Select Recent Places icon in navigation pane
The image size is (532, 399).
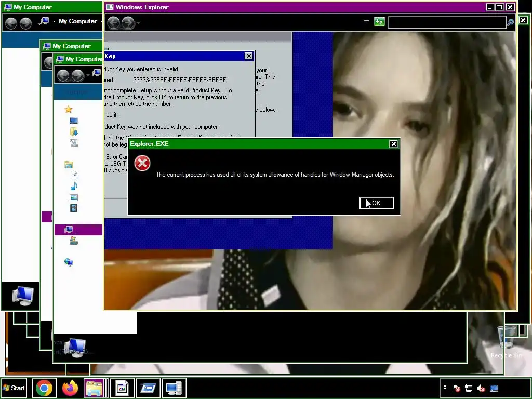(74, 142)
